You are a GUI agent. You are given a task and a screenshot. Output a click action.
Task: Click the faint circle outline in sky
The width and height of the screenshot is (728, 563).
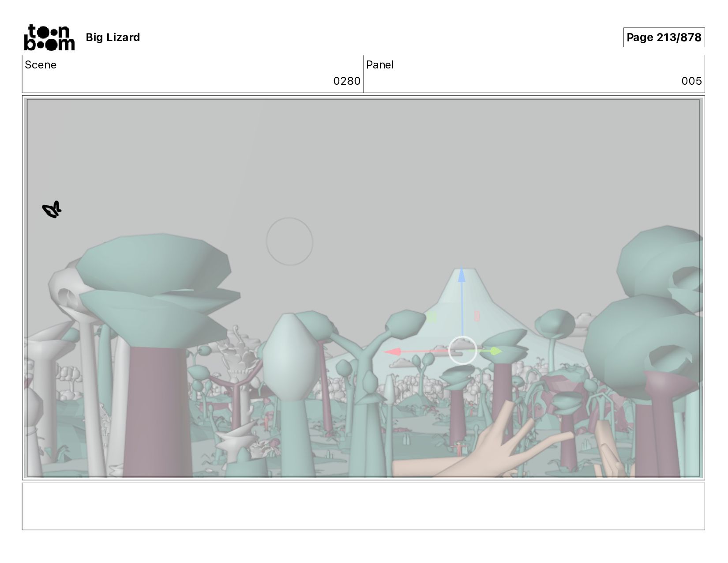click(x=289, y=242)
